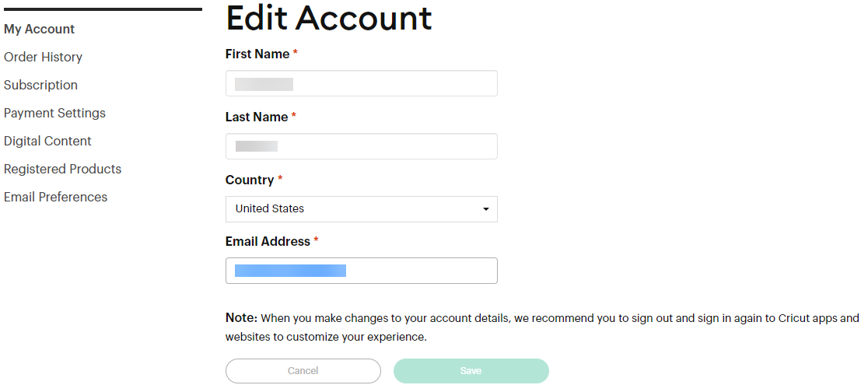Go to Email Preferences

(x=55, y=197)
